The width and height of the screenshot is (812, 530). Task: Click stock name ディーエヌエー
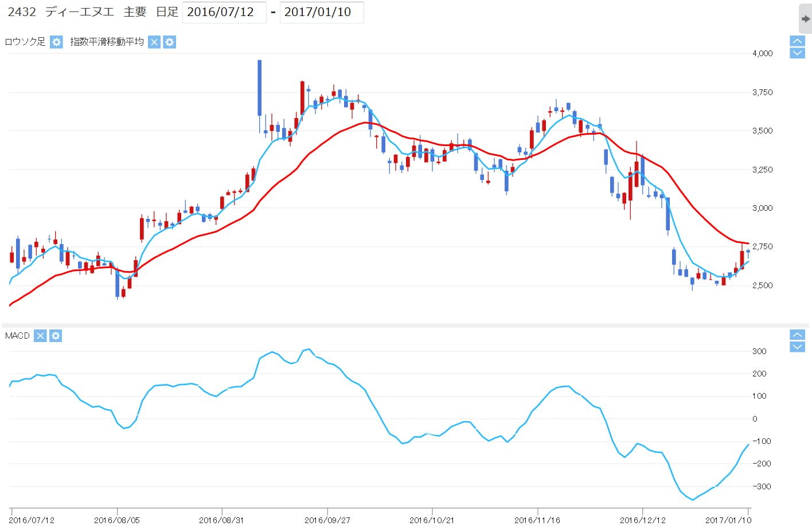click(79, 12)
